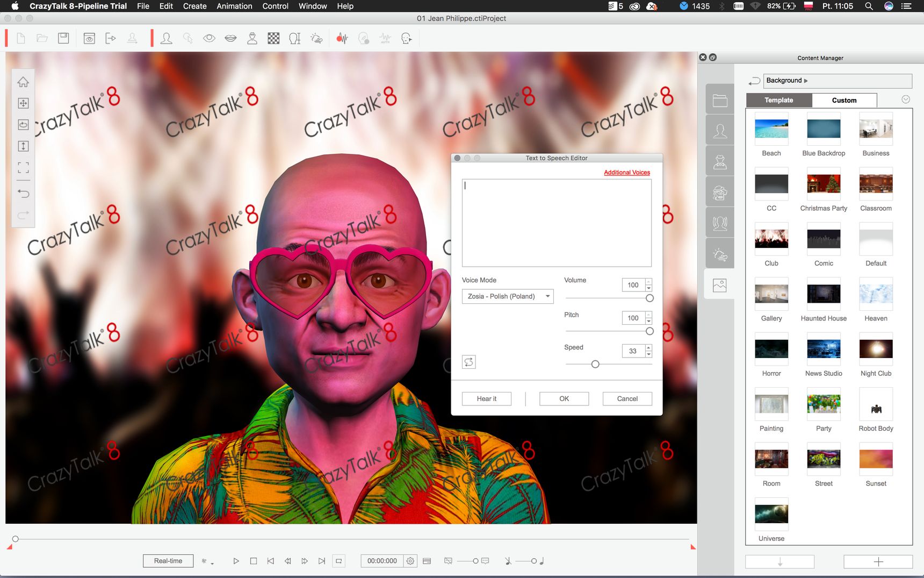Jump to the last frame
Viewport: 924px width, 578px height.
click(322, 561)
